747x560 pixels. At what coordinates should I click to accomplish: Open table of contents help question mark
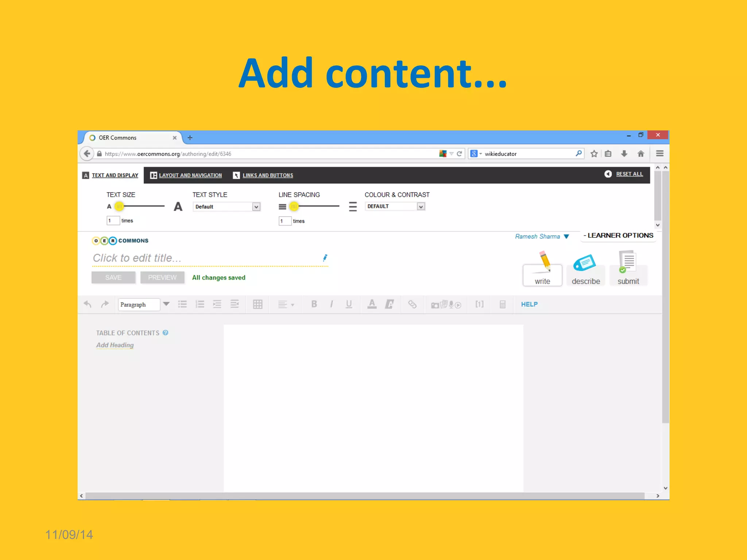click(x=166, y=333)
